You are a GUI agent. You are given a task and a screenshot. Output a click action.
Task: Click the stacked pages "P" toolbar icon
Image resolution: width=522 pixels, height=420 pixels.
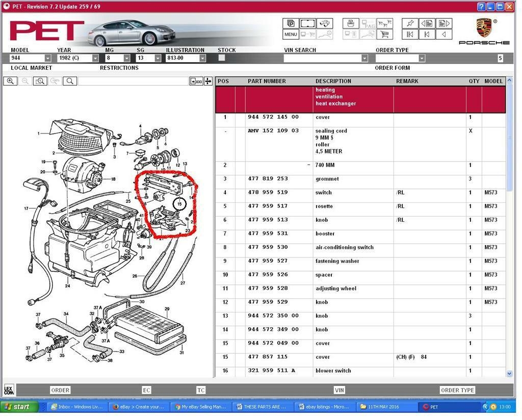pyautogui.click(x=290, y=23)
